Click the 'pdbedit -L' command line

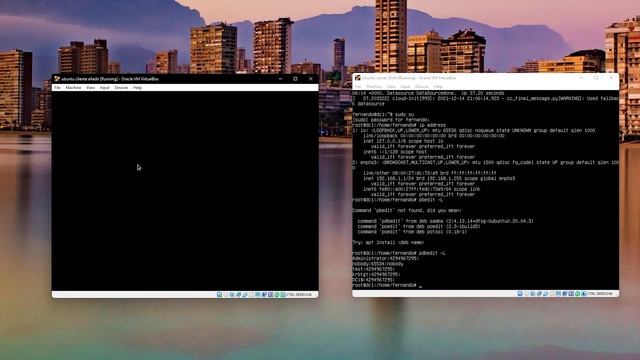(399, 253)
